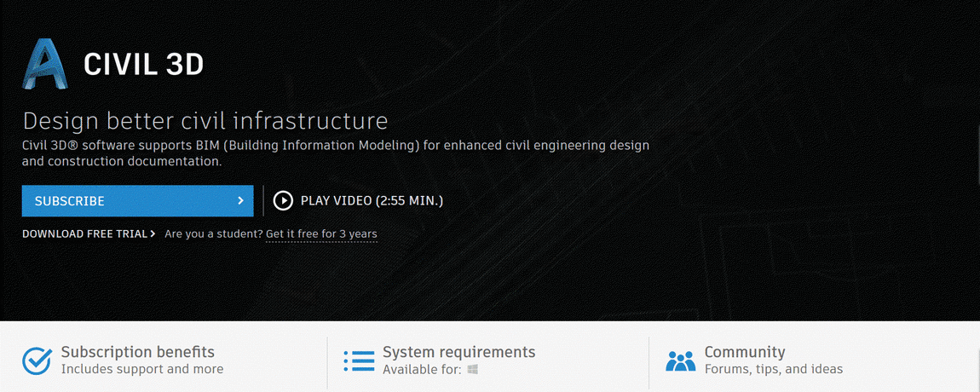This screenshot has width=980, height=392.
Task: Open the PLAY VIDEO (2:55 MIN.) link
Action: (x=372, y=201)
